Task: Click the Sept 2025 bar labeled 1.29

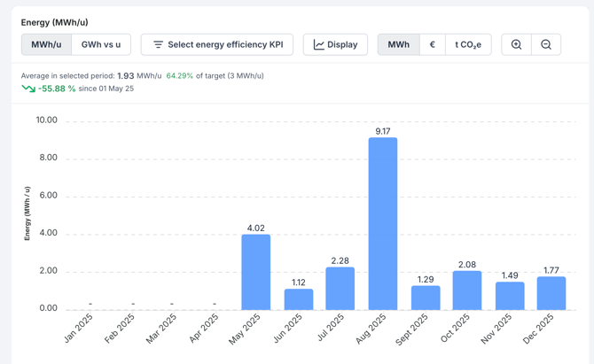Action: 426,298
